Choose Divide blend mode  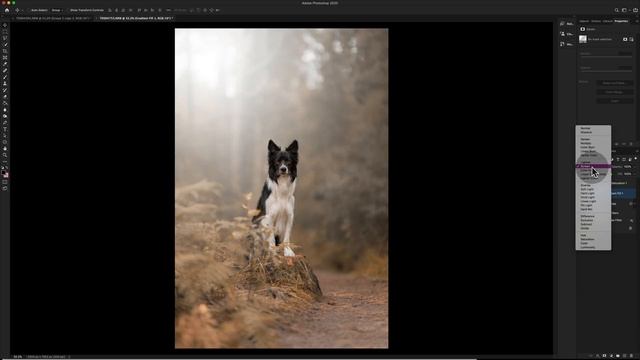(593, 228)
